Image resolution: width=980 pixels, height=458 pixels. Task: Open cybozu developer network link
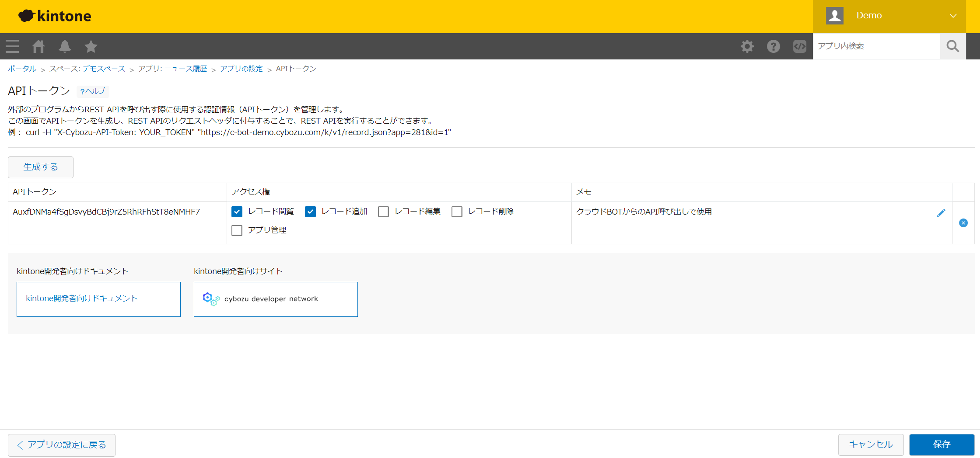276,299
